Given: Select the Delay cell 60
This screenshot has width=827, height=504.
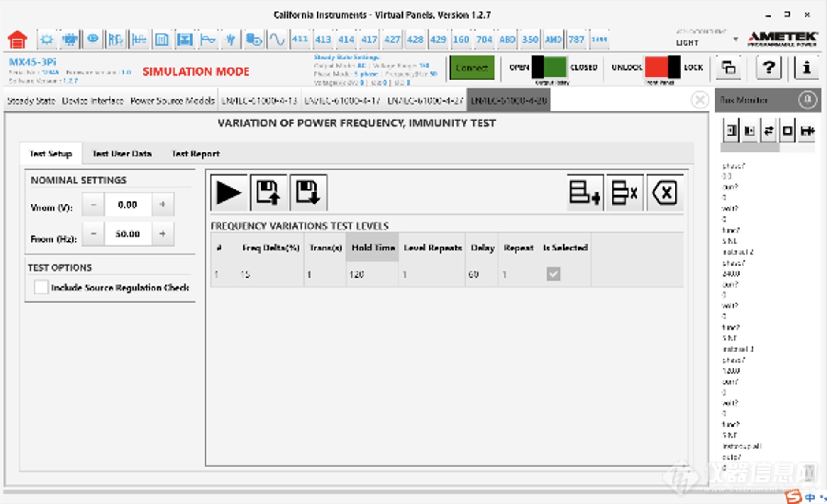Looking at the screenshot, I should point(482,274).
